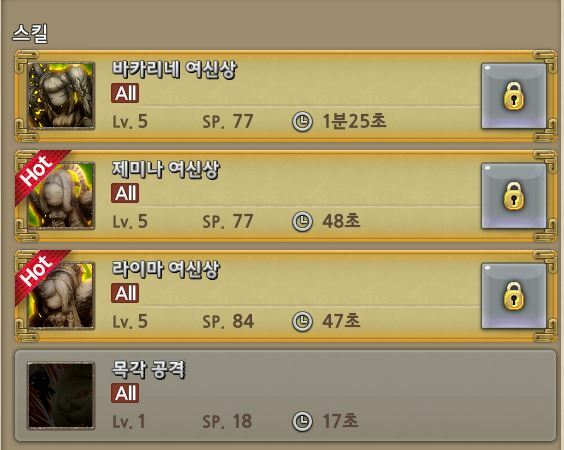The height and width of the screenshot is (450, 564).
Task: Click the 스킬 section heading
Action: [30, 33]
